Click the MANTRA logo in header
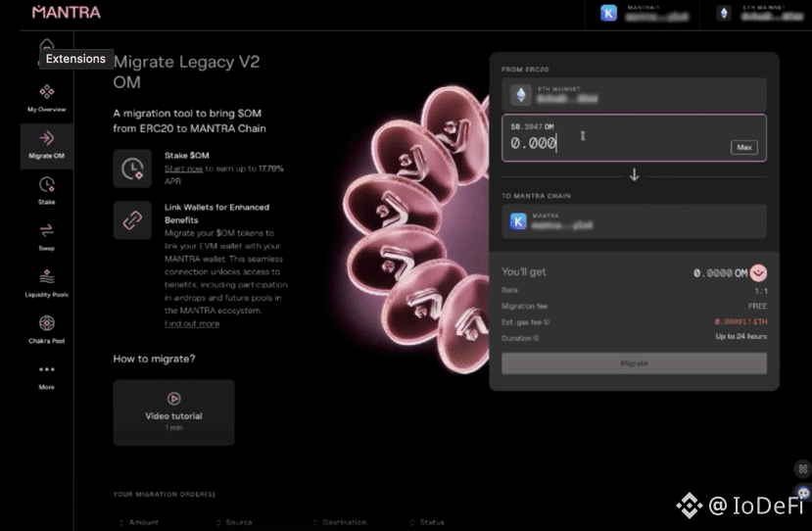 click(x=66, y=13)
